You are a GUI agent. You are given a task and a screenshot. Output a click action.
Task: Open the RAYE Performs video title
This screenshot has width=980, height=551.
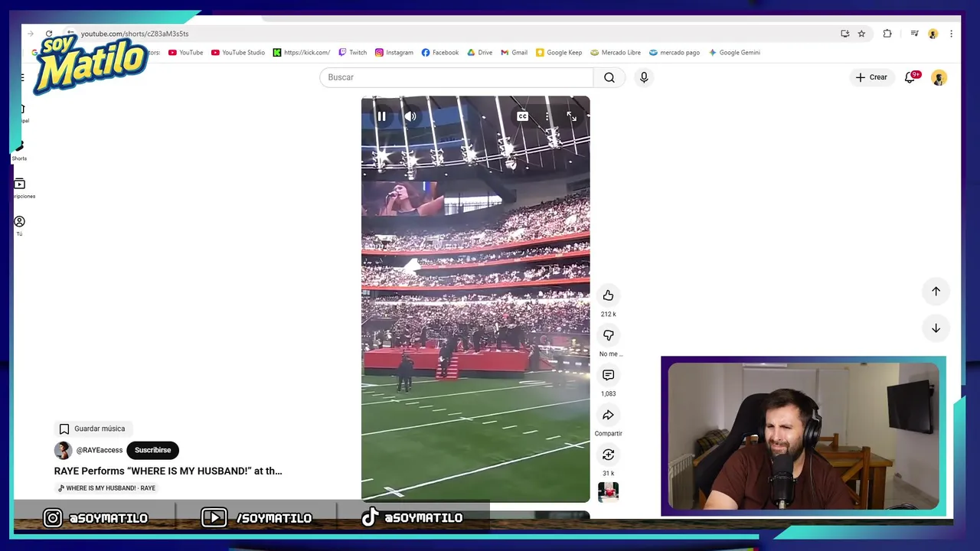pos(168,471)
